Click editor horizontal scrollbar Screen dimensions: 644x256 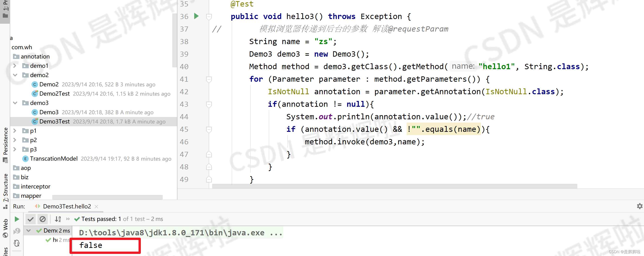[x=395, y=186]
